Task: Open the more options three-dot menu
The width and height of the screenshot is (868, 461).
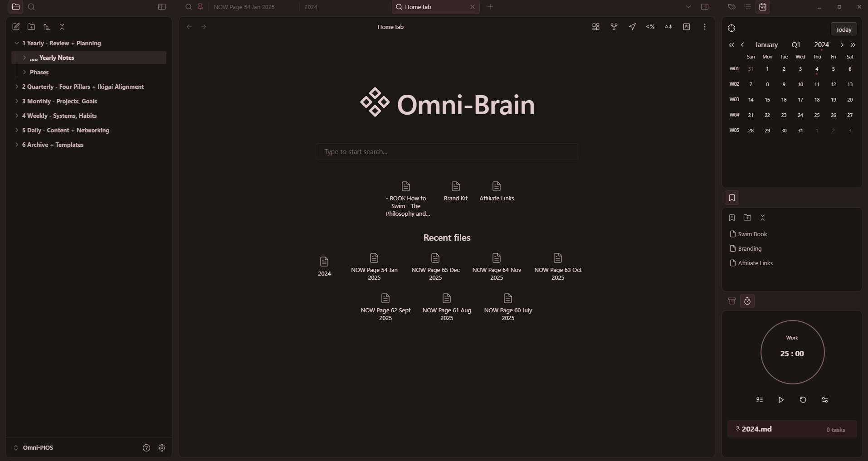Action: click(x=704, y=27)
